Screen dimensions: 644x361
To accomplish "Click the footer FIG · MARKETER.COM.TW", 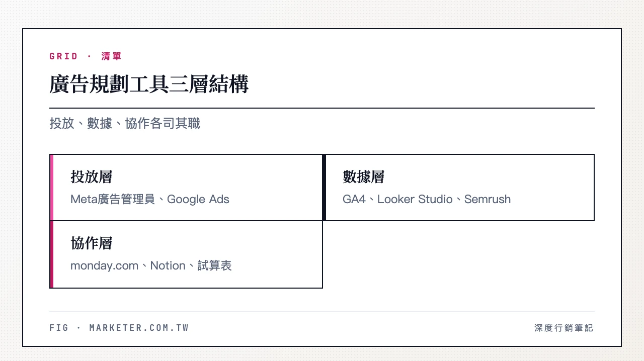I will [119, 328].
